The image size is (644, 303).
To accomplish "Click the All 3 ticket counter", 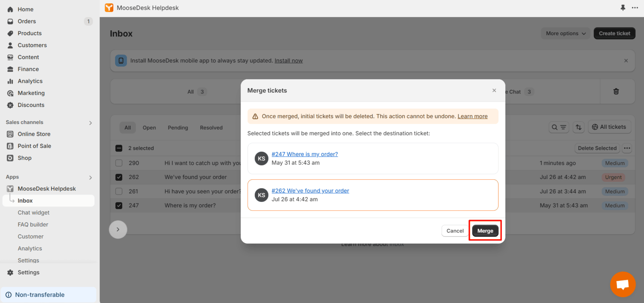I will coord(197,92).
